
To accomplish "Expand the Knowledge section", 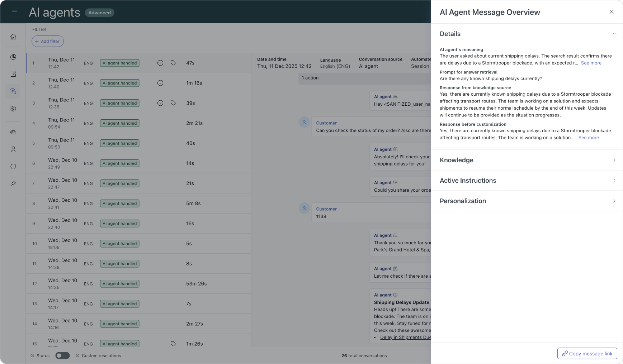I will (x=614, y=160).
